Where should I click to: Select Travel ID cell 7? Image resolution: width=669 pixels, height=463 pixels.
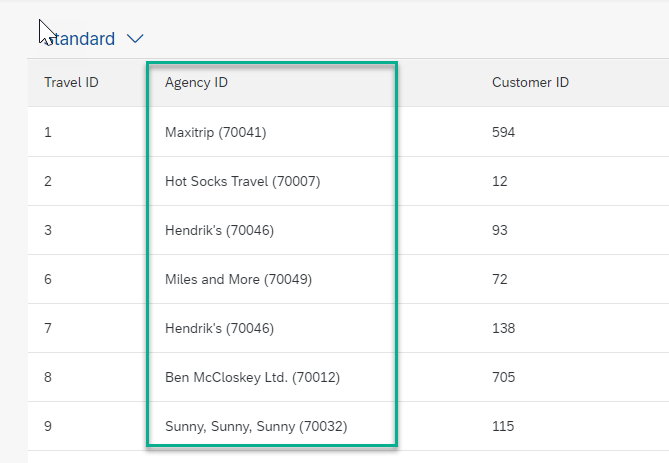(x=48, y=328)
